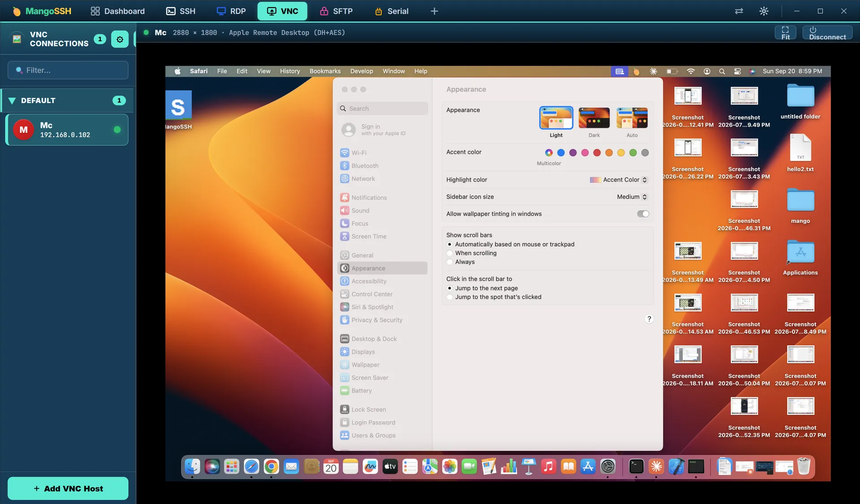Viewport: 860px width, 504px height.
Task: Select Jump to the spot that's clicked
Action: (450, 297)
